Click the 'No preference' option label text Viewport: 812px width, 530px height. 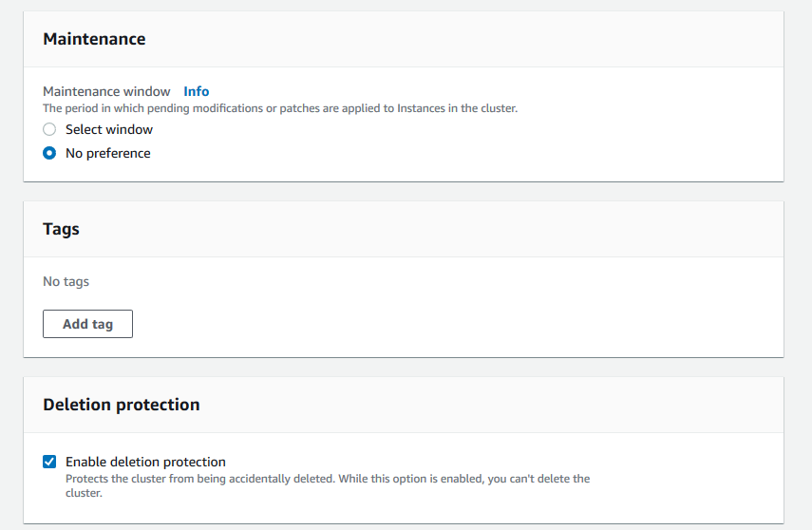107,153
